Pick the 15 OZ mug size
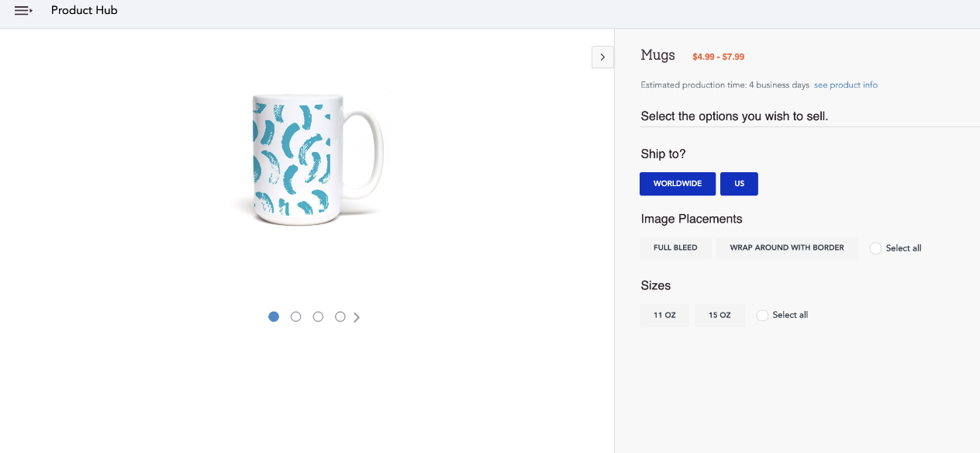The height and width of the screenshot is (453, 980). 719,315
